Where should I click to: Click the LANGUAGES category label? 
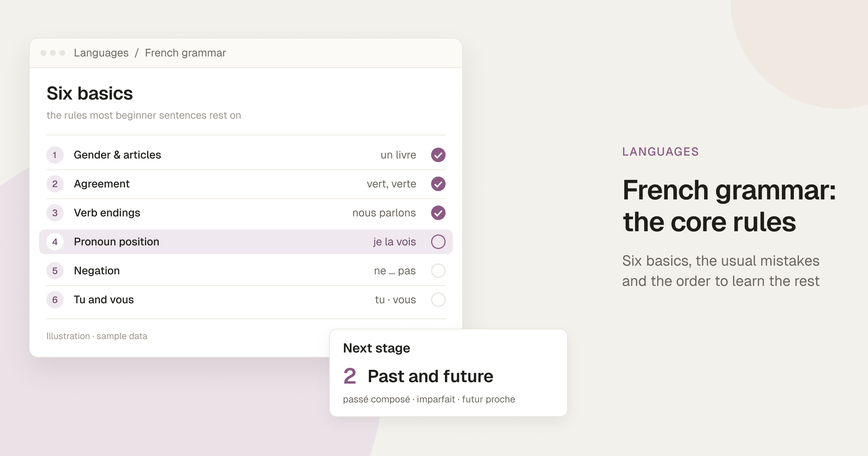(660, 152)
